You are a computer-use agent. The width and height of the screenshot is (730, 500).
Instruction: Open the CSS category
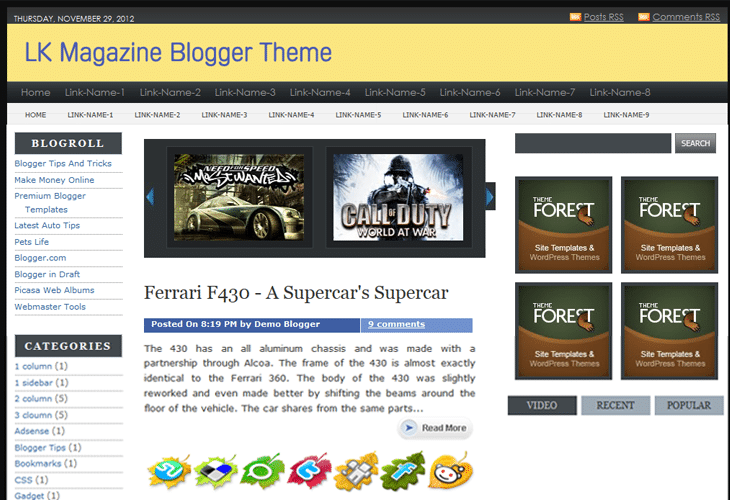23,480
